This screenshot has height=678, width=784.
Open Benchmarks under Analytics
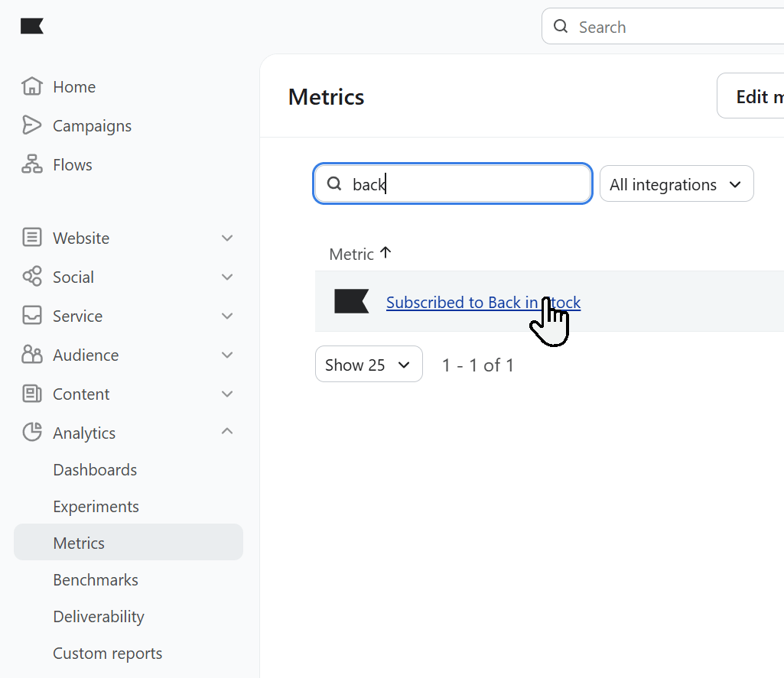click(x=96, y=579)
